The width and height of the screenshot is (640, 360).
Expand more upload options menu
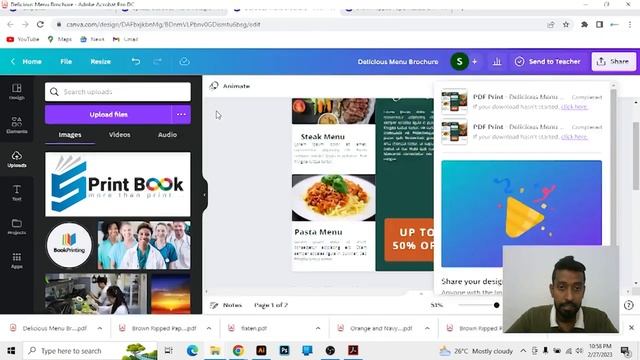point(181,115)
